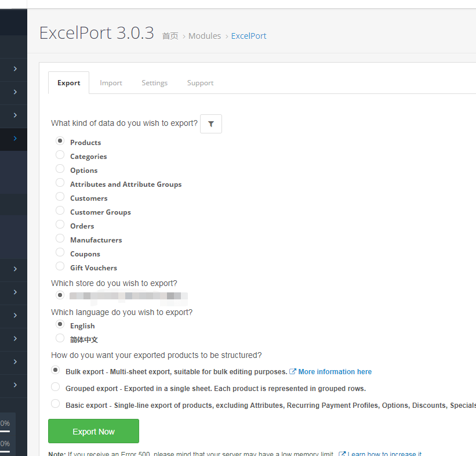The width and height of the screenshot is (476, 456).
Task: Click the text 'What kind of data do you wish to export?'
Action: 124,123
